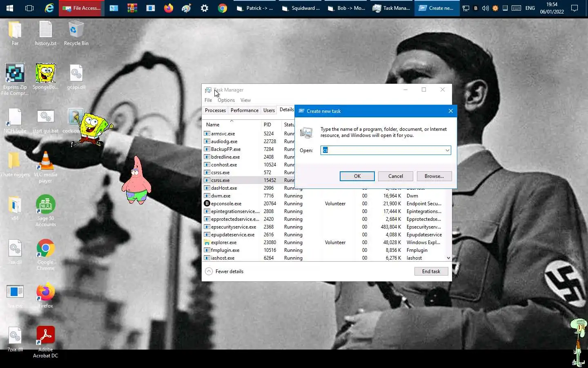Viewport: 588px width, 368px height.
Task: Select the Sage 50 Accounts shortcut
Action: point(45,211)
